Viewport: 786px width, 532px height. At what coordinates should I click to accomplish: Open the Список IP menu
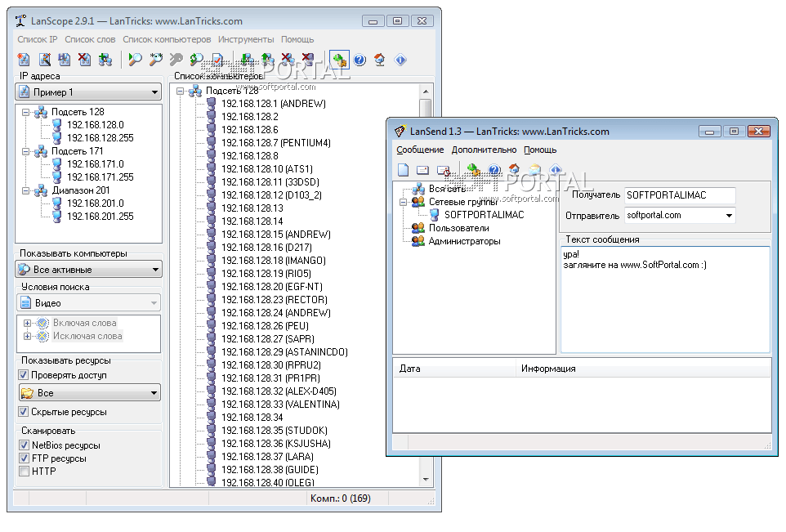click(x=38, y=39)
